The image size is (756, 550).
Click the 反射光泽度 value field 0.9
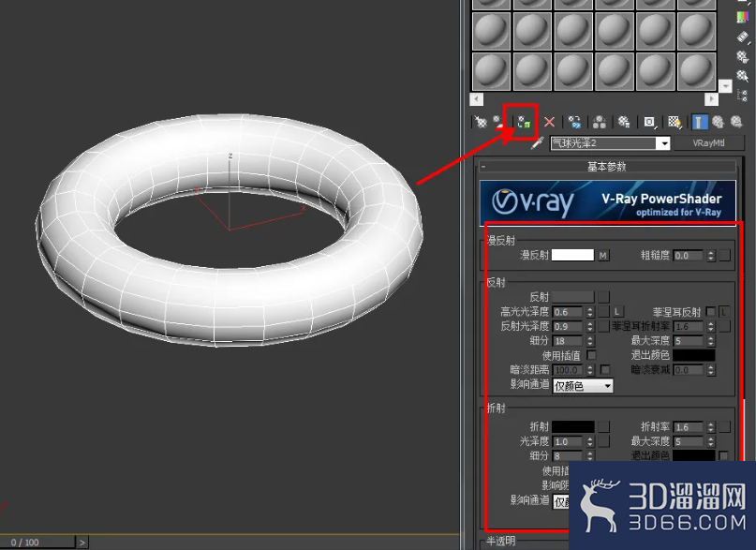(x=568, y=326)
